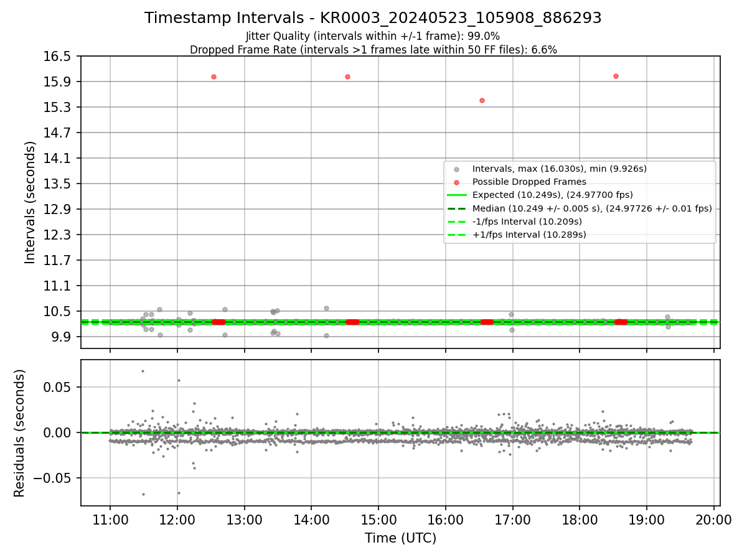Click the red dropped-frame point at 15.5 seconds
Screen dimensions: 747x560
coord(482,100)
